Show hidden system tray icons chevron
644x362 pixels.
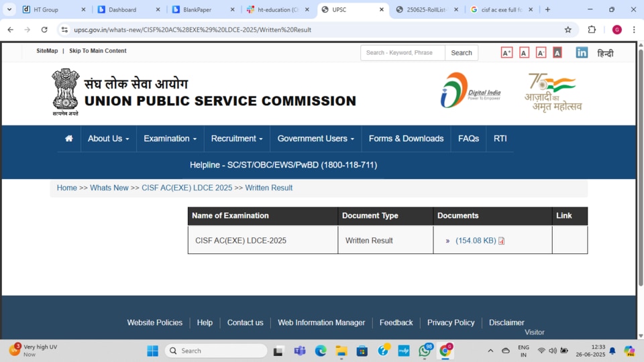[x=490, y=351]
